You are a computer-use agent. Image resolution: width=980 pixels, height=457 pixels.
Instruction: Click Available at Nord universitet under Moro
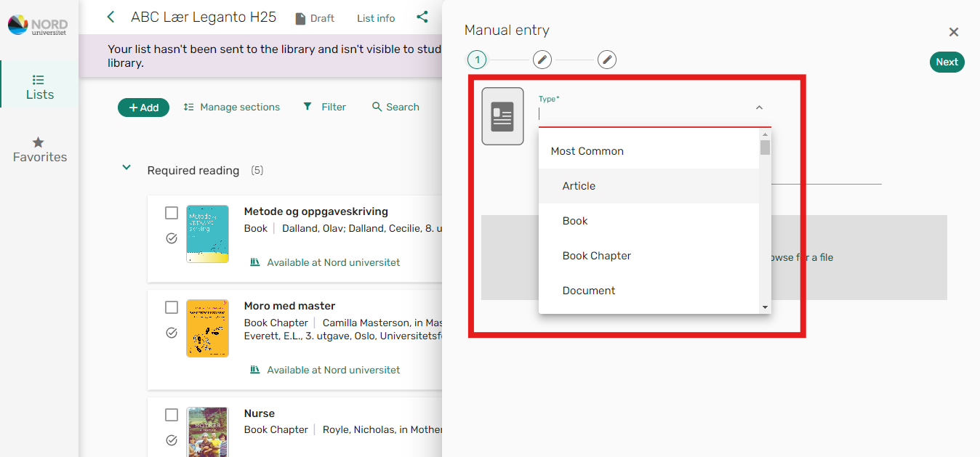coord(334,370)
